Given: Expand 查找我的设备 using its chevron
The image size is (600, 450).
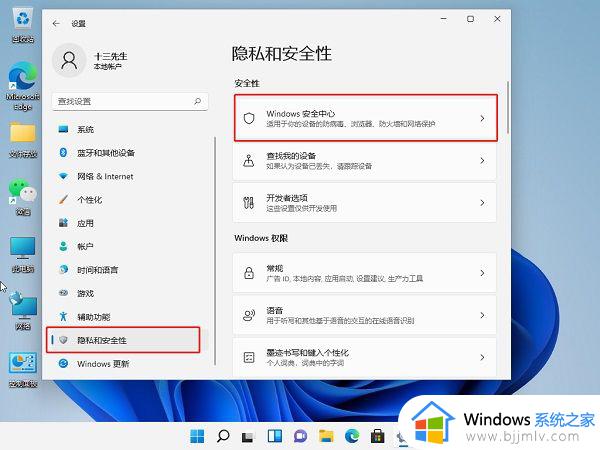Looking at the screenshot, I should tap(482, 160).
